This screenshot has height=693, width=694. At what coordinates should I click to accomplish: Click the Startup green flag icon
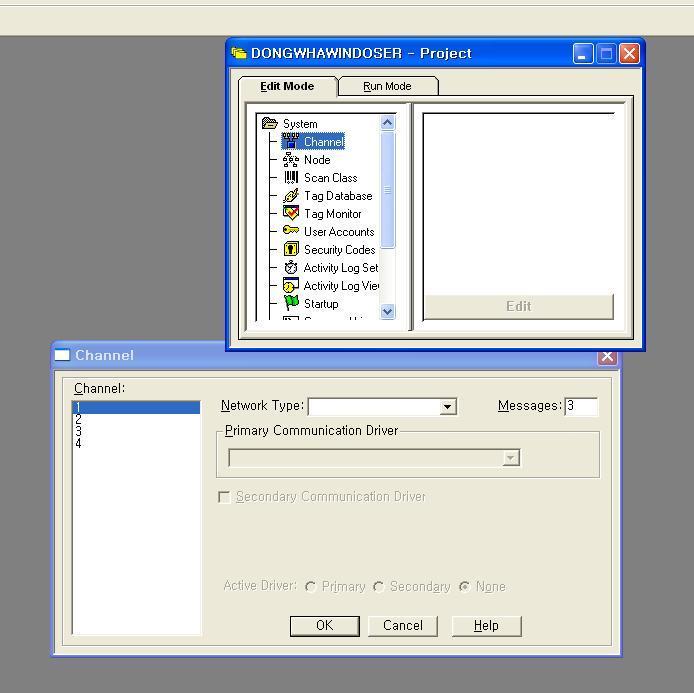291,303
